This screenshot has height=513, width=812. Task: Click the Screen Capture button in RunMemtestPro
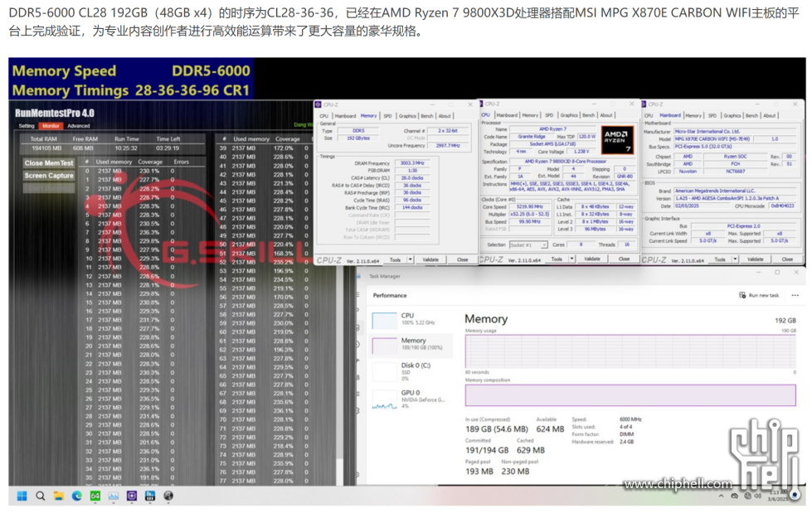point(49,176)
